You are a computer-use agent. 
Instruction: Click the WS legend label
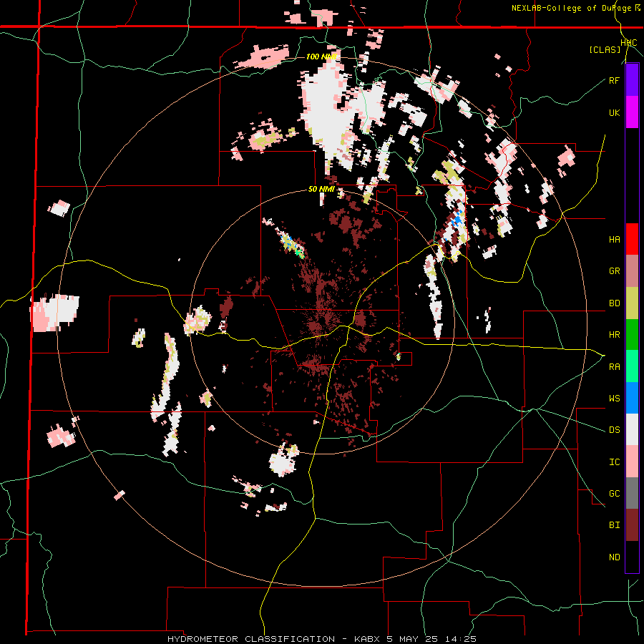point(614,399)
